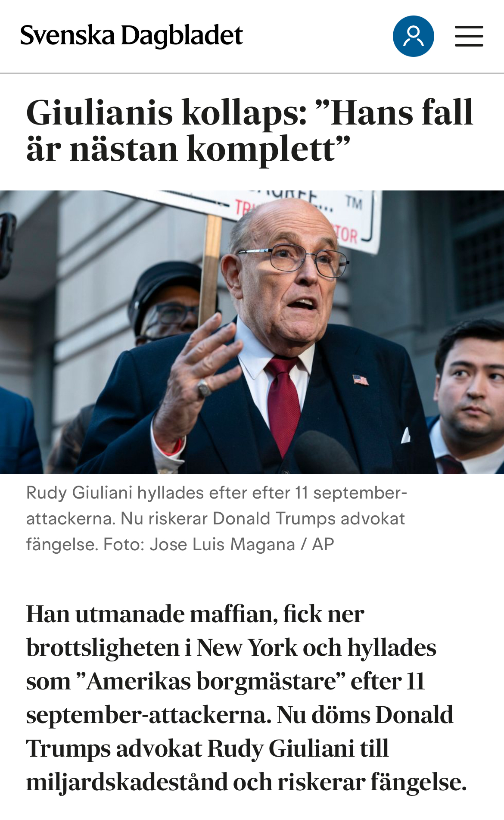Go to Svenska Dagbladet home via logo
Screen dimensions: 504x820
(131, 35)
